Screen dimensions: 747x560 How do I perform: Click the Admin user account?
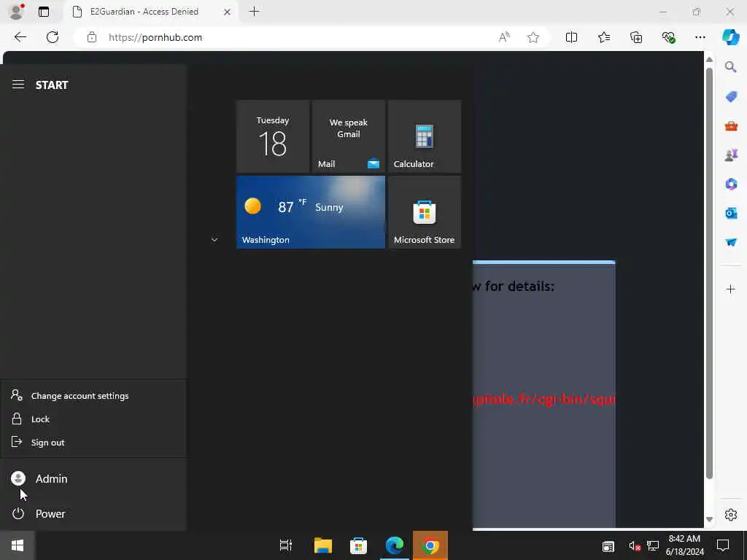coord(93,478)
